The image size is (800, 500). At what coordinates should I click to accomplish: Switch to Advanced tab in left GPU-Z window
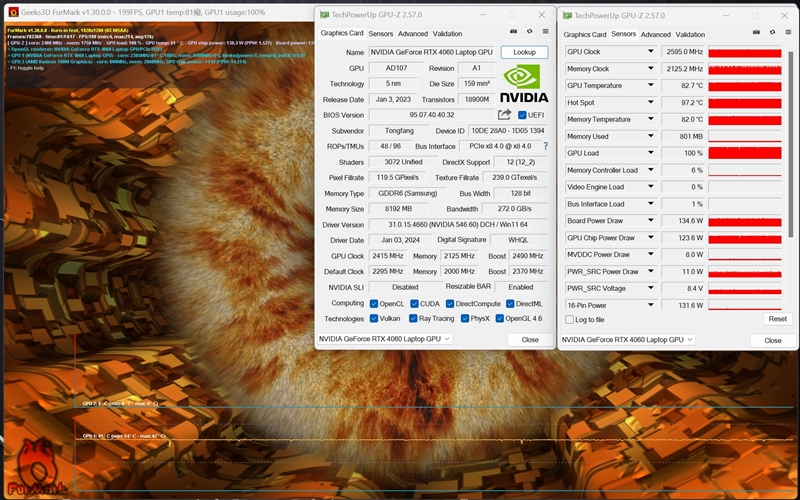[413, 34]
